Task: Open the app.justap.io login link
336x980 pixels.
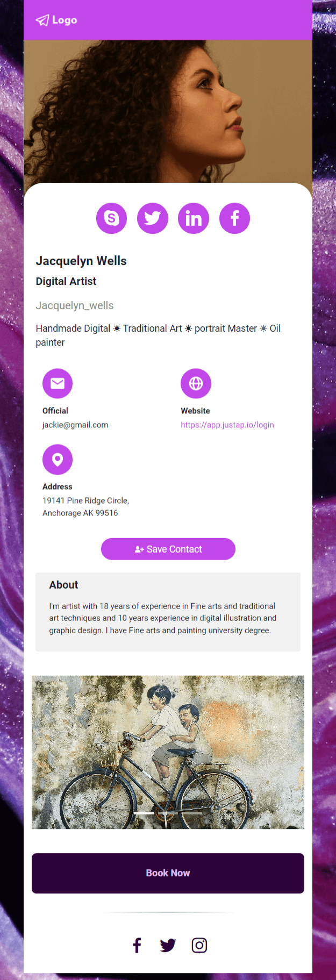Action: (x=227, y=425)
